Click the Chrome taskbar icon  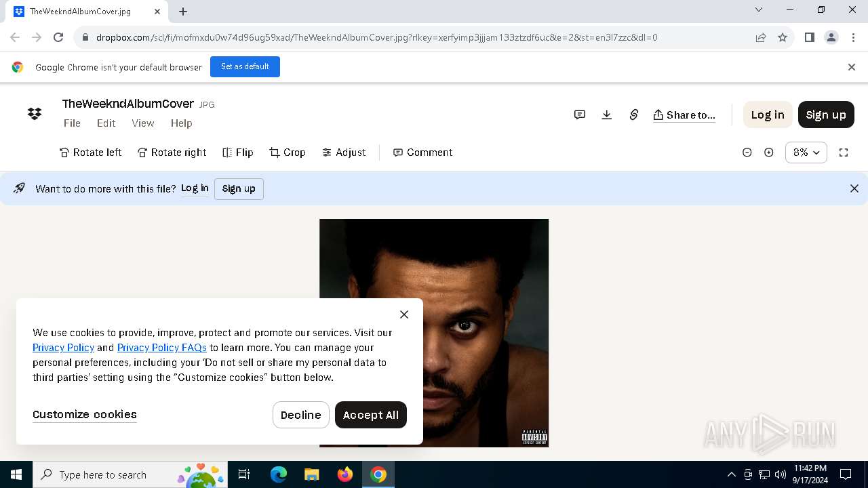378,474
